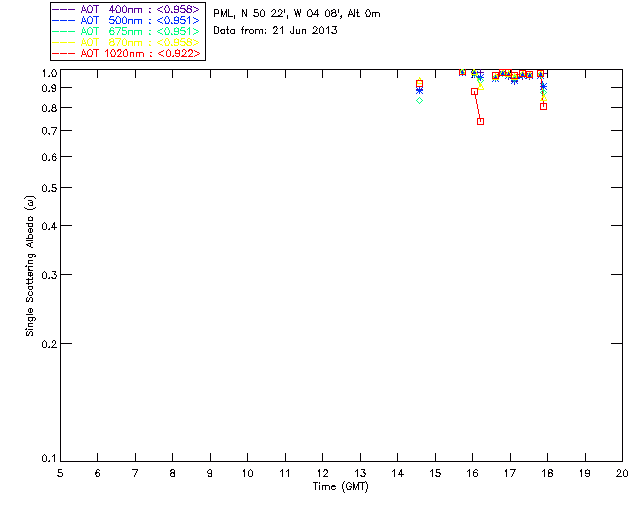Click the 'Data from: 21 Jun 2013' text
The image size is (640, 512).
pos(275,31)
